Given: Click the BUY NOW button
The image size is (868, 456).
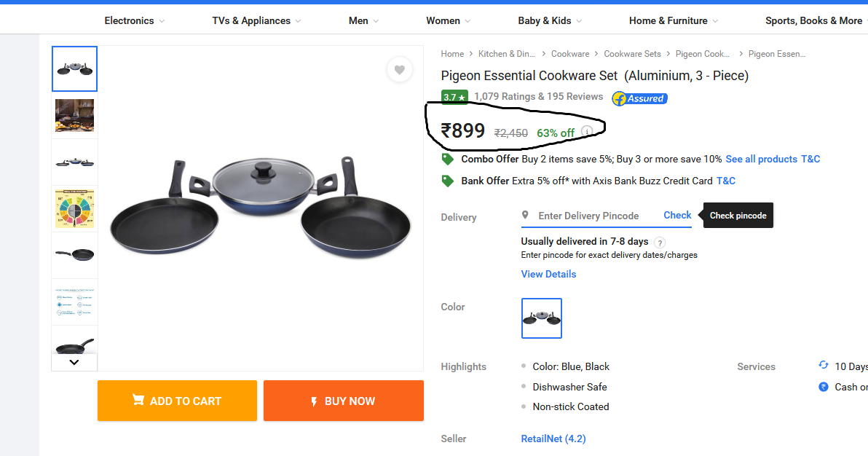Looking at the screenshot, I should point(343,400).
